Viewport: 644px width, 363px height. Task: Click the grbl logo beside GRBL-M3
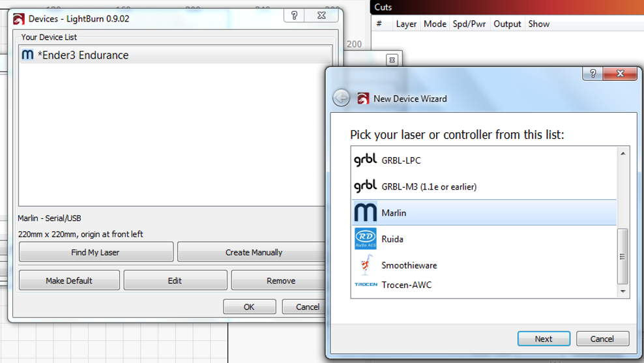[x=365, y=186]
